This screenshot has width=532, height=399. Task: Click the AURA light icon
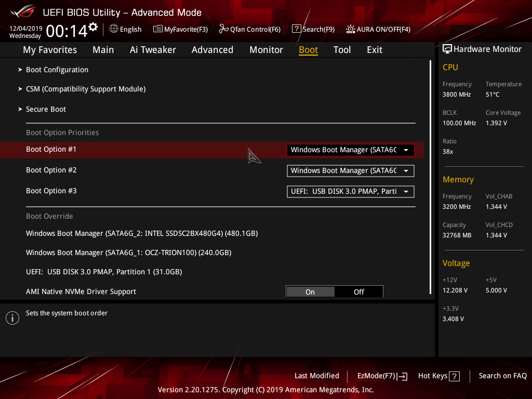pyautogui.click(x=351, y=29)
